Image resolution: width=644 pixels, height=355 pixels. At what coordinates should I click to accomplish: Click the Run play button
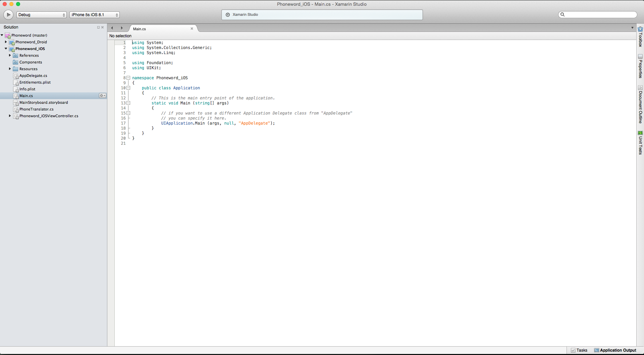(8, 15)
